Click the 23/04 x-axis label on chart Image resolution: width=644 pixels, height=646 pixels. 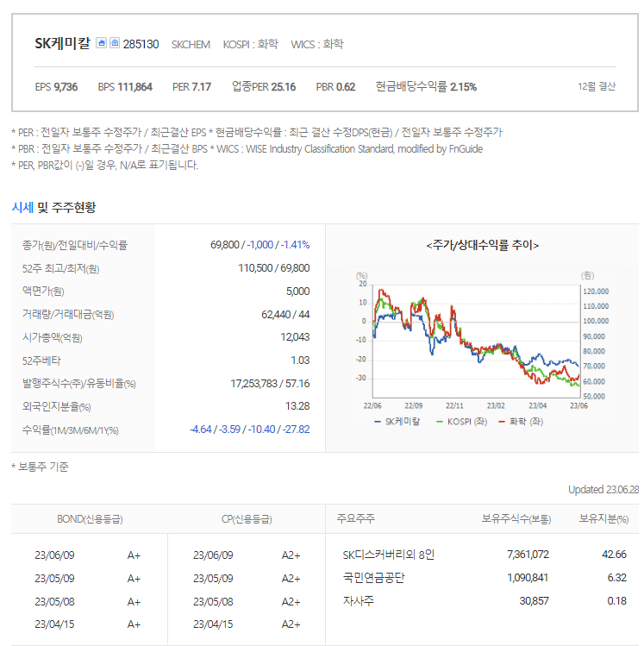coord(537,406)
